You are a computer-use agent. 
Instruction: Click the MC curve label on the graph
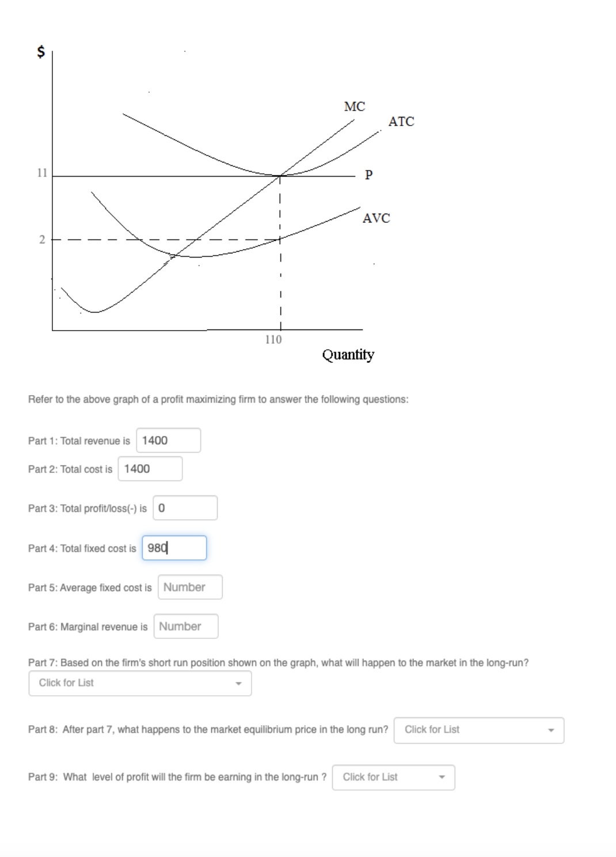(x=353, y=107)
